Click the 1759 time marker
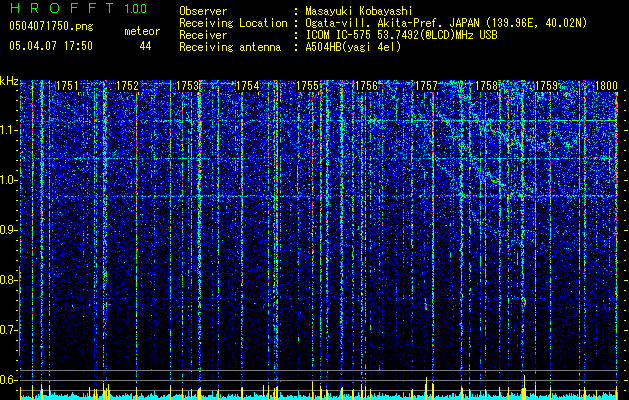This screenshot has width=629, height=400. 546,86
